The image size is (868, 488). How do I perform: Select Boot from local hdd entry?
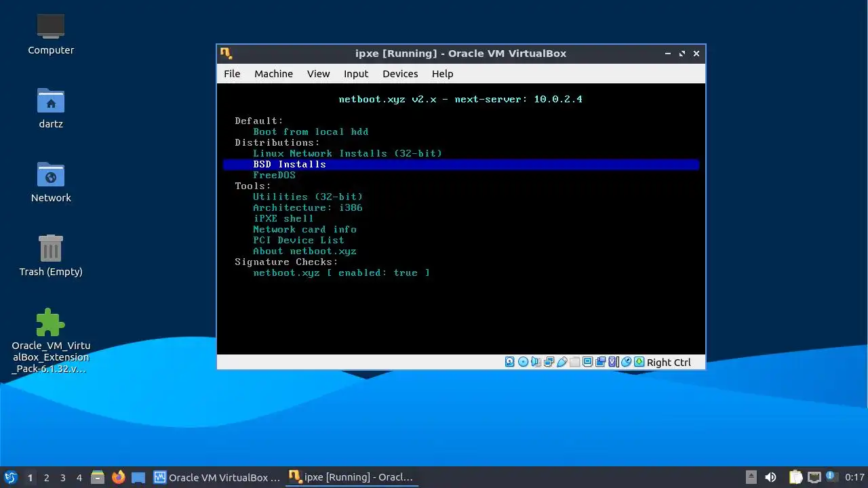coord(311,131)
